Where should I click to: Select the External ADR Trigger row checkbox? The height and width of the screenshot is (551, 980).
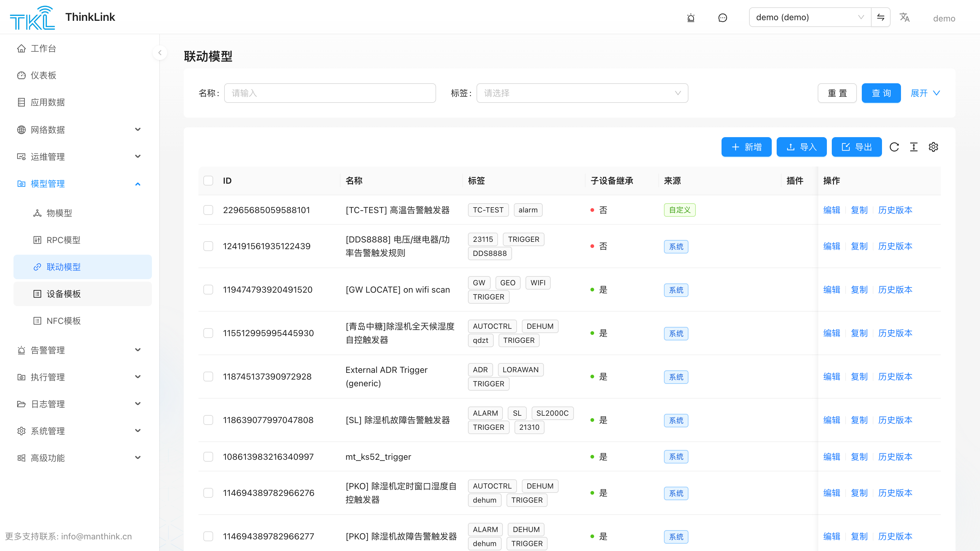click(208, 377)
